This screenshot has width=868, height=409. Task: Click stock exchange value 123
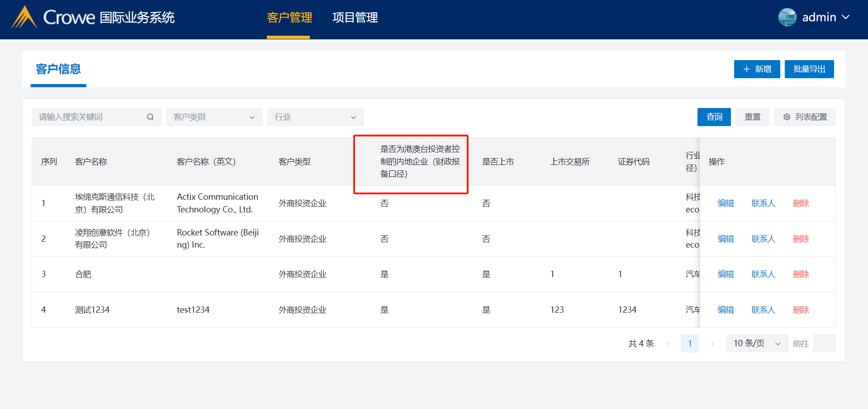[x=557, y=310]
